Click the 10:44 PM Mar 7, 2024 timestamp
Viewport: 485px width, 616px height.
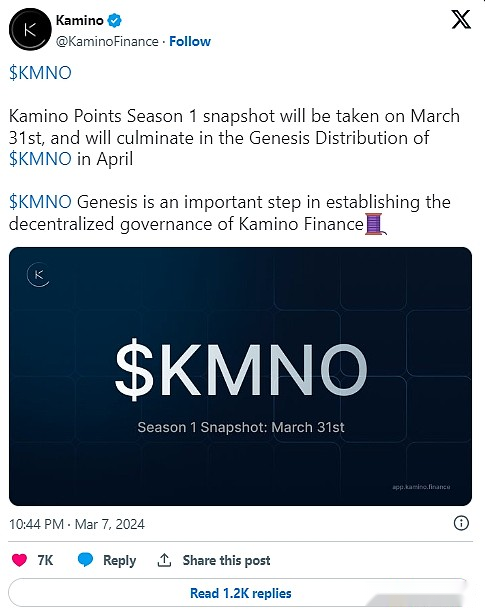pyautogui.click(x=77, y=524)
